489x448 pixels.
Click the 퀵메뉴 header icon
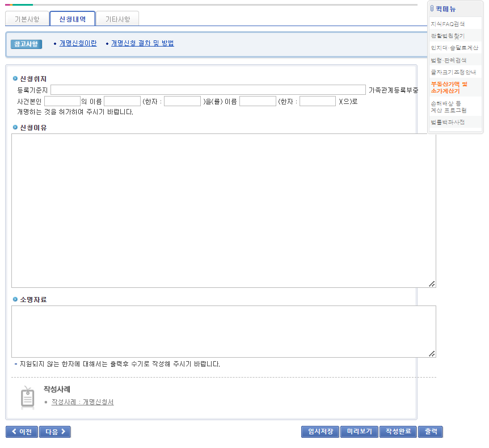click(x=432, y=9)
